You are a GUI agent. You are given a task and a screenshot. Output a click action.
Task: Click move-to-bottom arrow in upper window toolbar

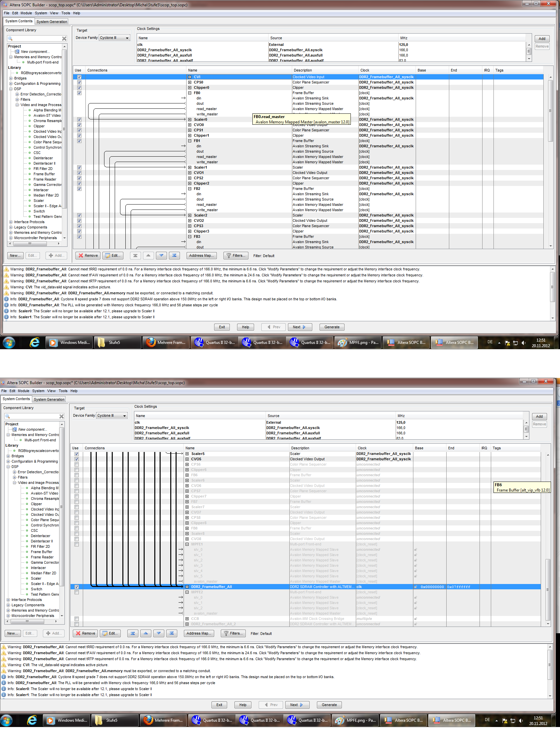[174, 256]
